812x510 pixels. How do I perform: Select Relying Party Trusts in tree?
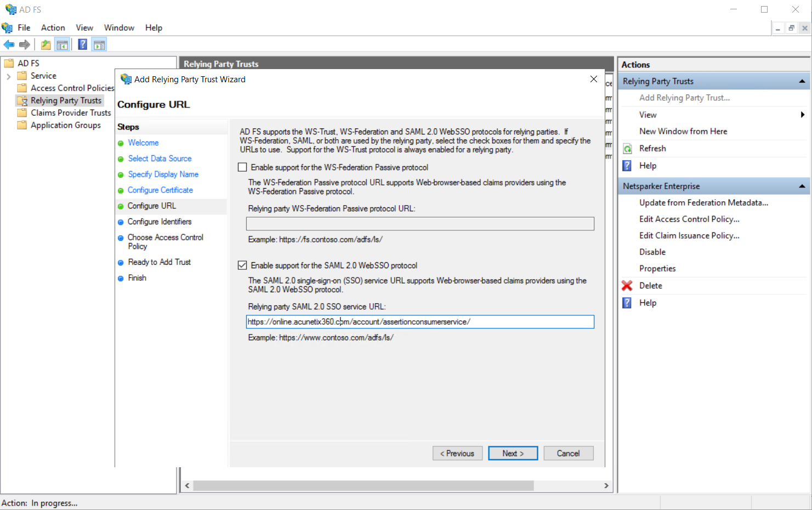[66, 100]
